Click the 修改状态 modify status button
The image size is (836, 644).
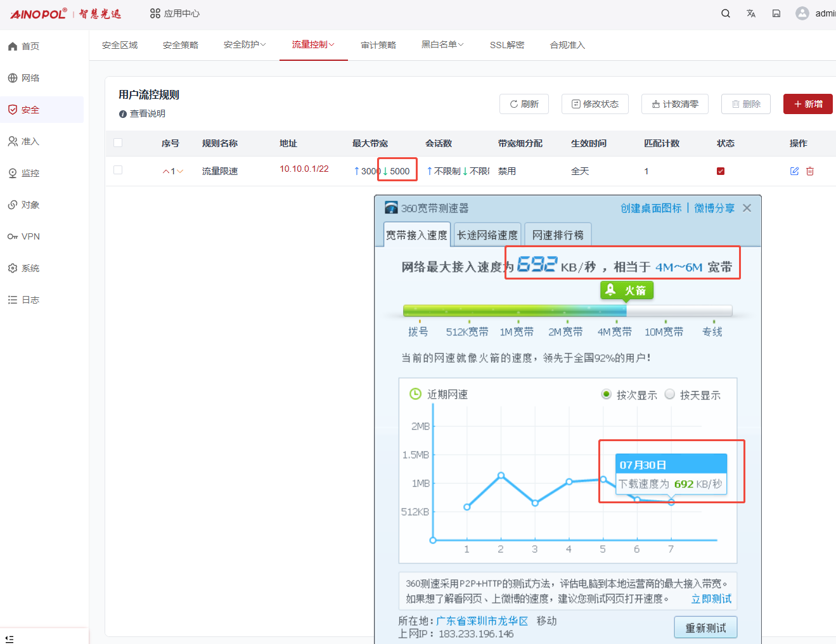[x=595, y=104]
